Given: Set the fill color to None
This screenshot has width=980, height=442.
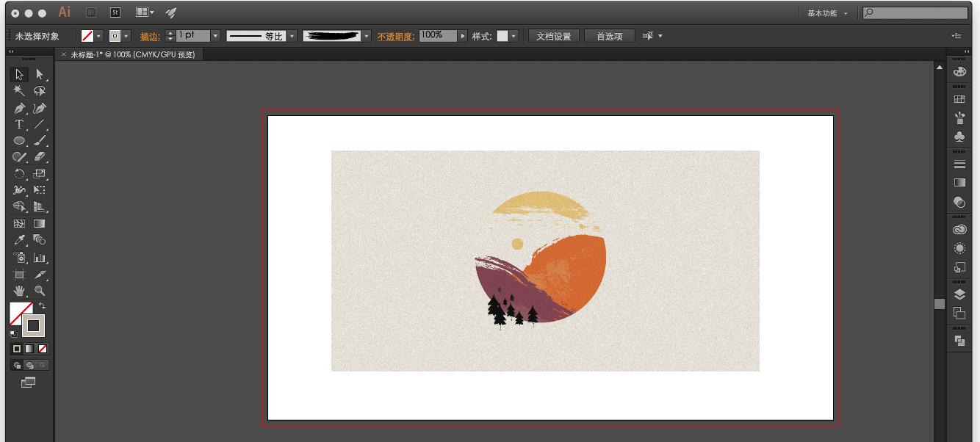Looking at the screenshot, I should tap(42, 349).
